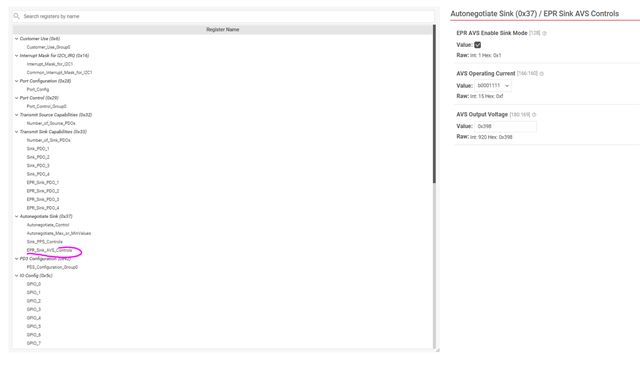Collapse the Autonegotiate Sink (0x37) group
The height and width of the screenshot is (385, 640).
(x=17, y=216)
